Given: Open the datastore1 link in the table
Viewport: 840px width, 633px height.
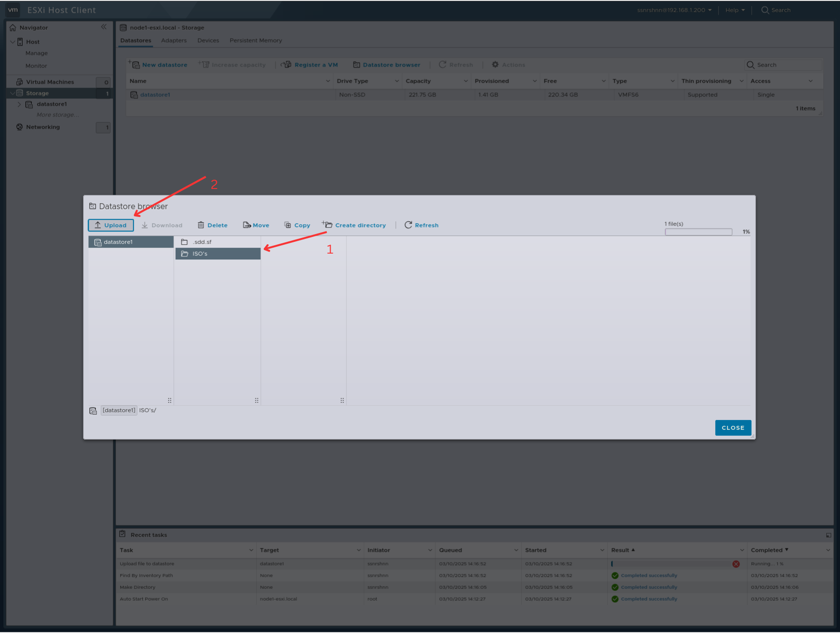Looking at the screenshot, I should click(x=155, y=94).
